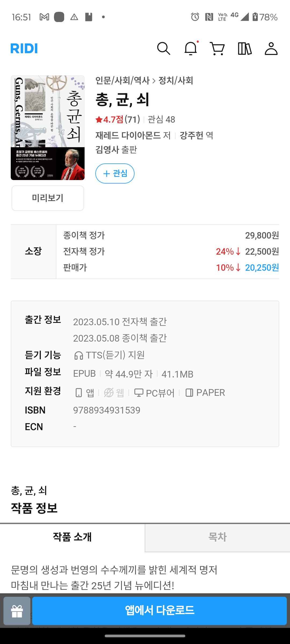Screen dimensions: 290x644
Task: Open the notifications bell
Action: point(191,49)
